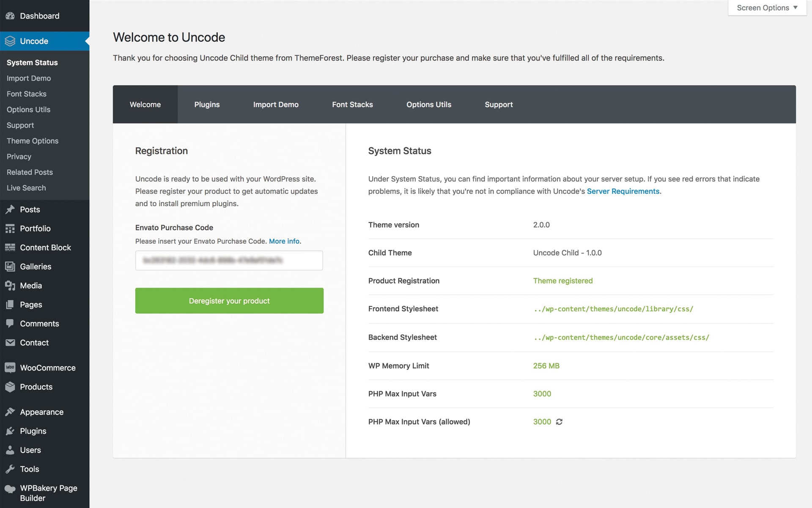Select the Plugins tab in Uncode panel
812x508 pixels.
click(x=206, y=104)
